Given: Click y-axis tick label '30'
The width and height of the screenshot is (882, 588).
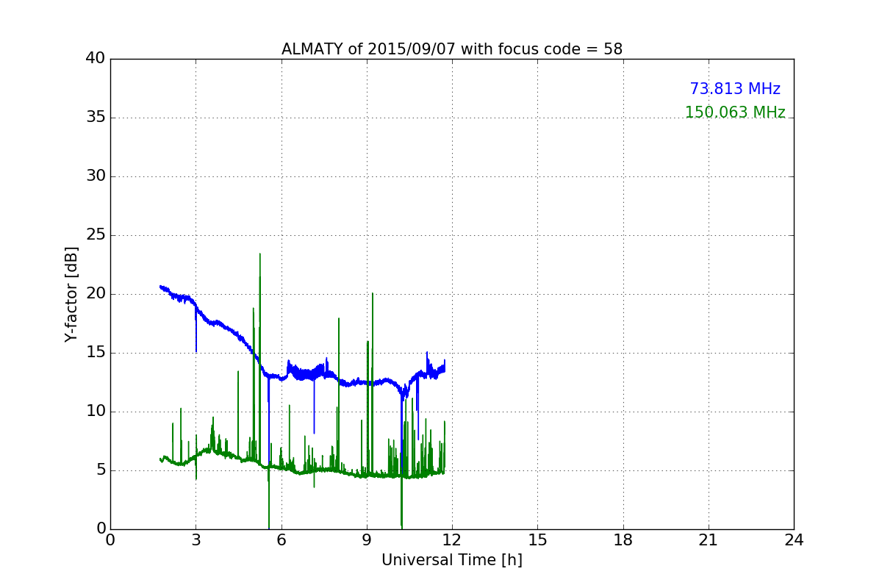Looking at the screenshot, I should click(96, 176).
